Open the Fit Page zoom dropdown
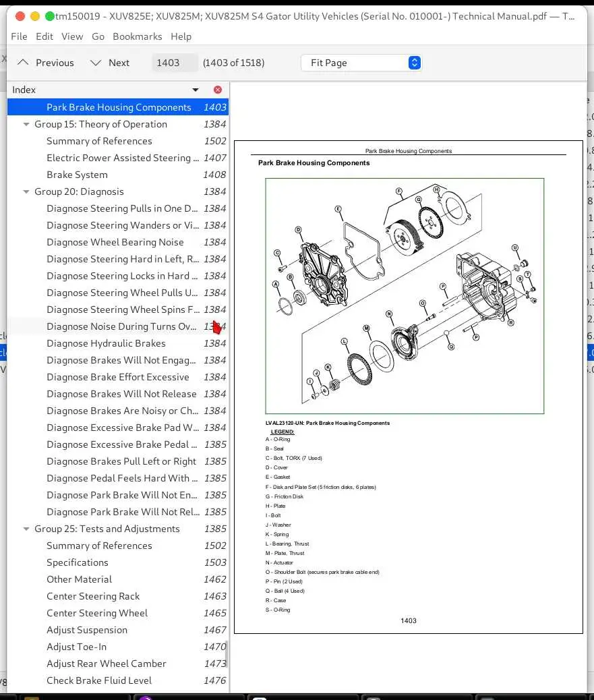 (361, 63)
